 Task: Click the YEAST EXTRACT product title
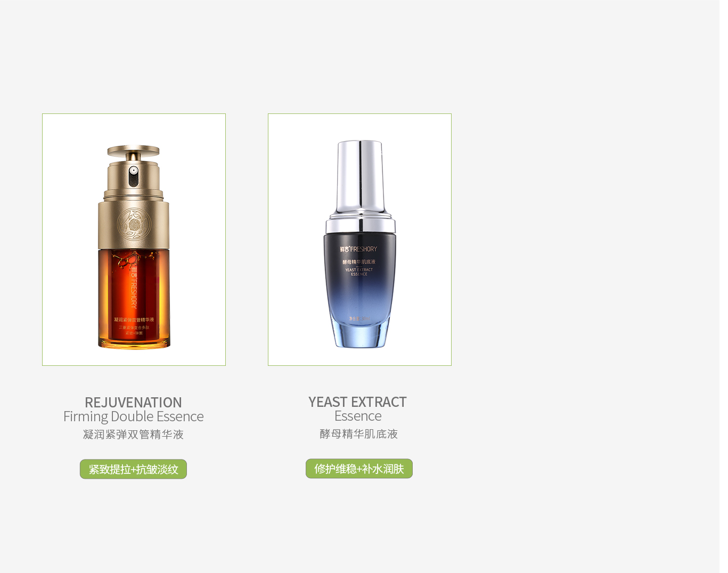click(357, 402)
